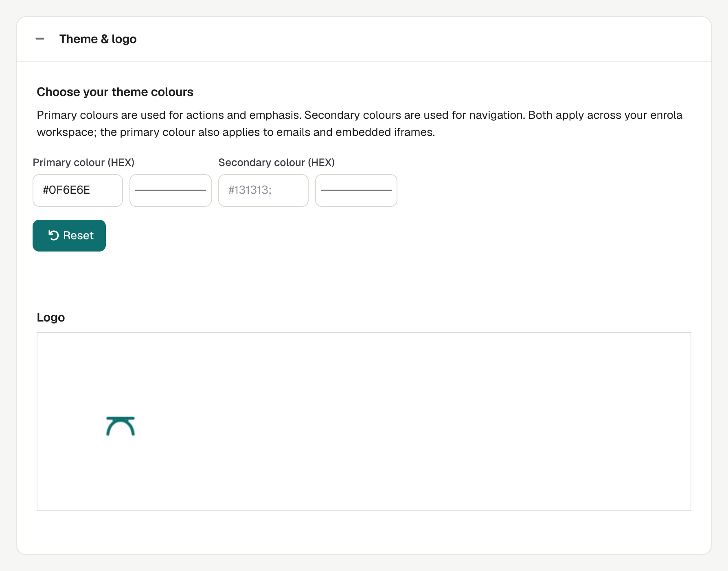Collapse the Theme & logo section
The image size is (728, 571).
pos(40,39)
